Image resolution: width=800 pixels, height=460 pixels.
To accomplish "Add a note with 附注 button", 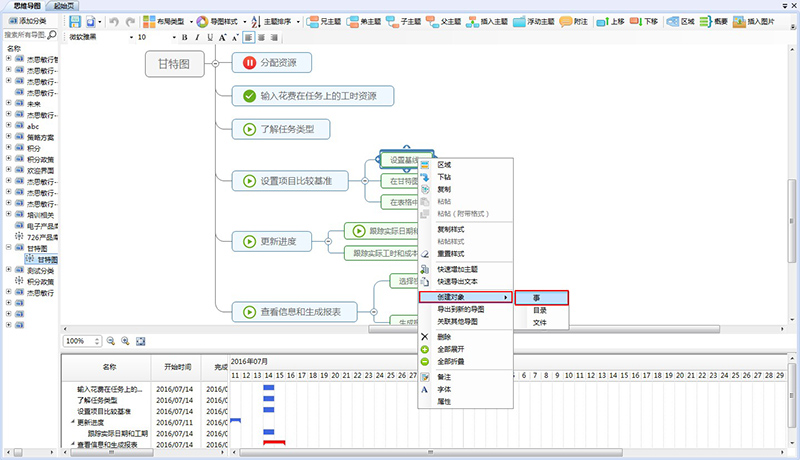I will click(x=575, y=20).
